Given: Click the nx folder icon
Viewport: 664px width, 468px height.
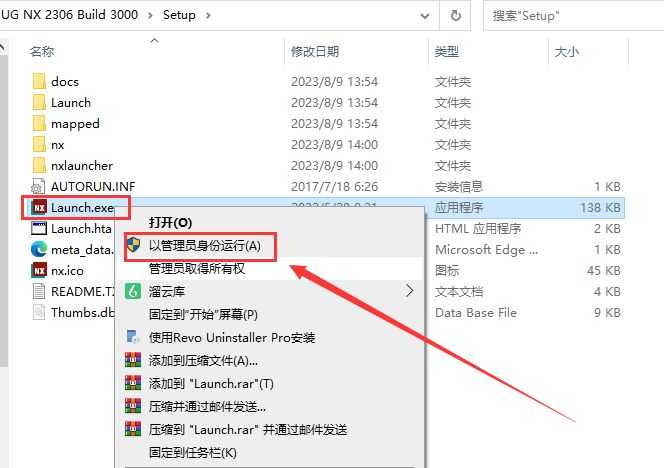Looking at the screenshot, I should (39, 144).
